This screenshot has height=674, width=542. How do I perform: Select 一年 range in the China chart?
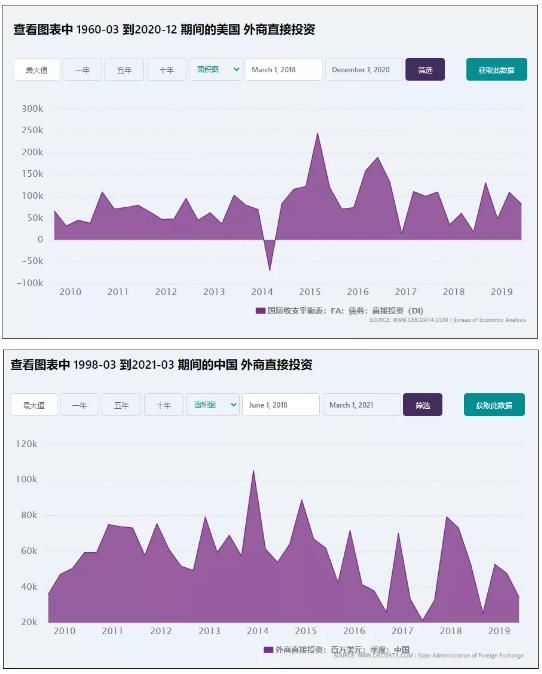click(x=80, y=404)
